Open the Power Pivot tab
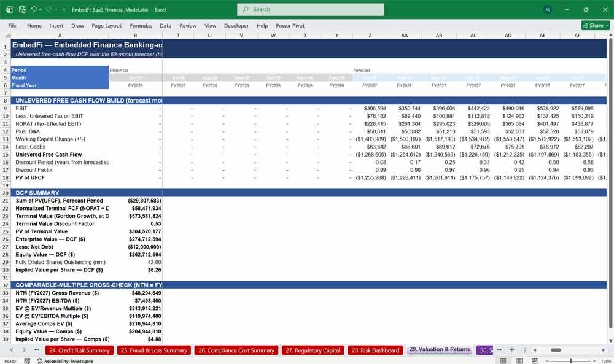 click(x=290, y=25)
